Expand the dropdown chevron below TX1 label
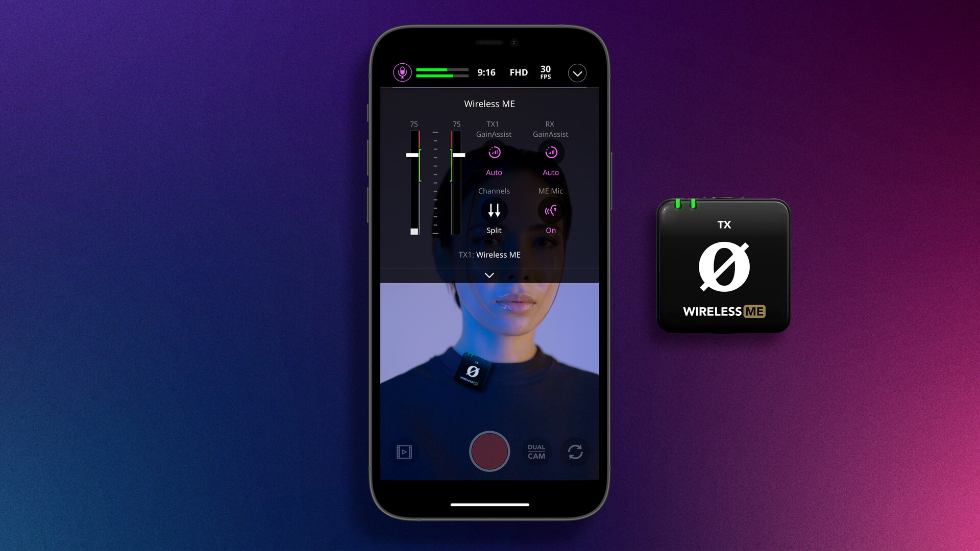Image resolution: width=980 pixels, height=551 pixels. pyautogui.click(x=489, y=274)
